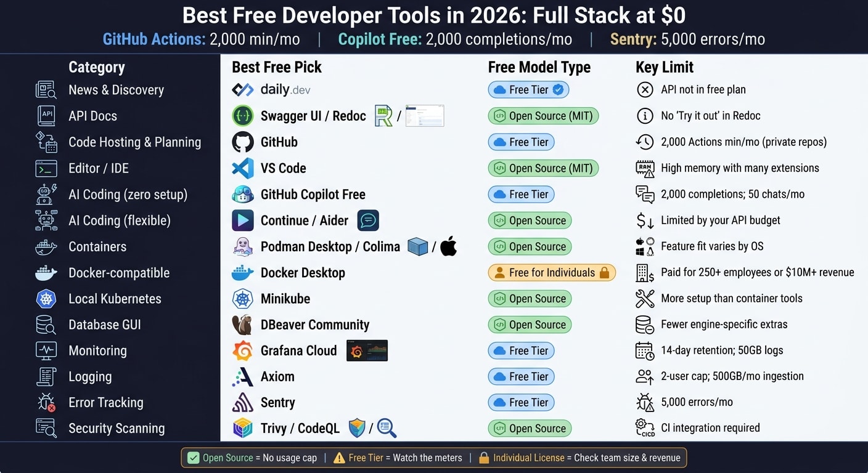Click the Category column header

point(97,67)
